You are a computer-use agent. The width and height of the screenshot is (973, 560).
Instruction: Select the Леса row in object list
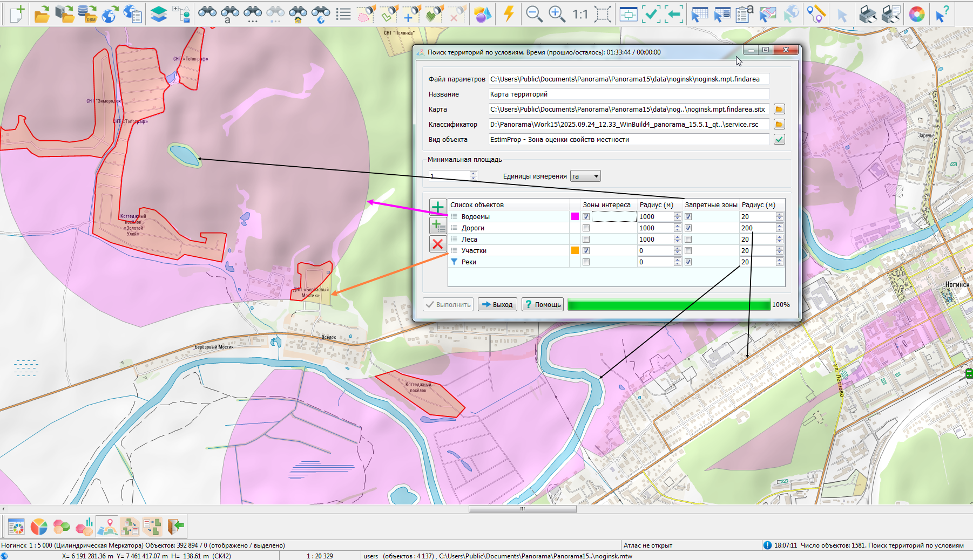pos(469,240)
